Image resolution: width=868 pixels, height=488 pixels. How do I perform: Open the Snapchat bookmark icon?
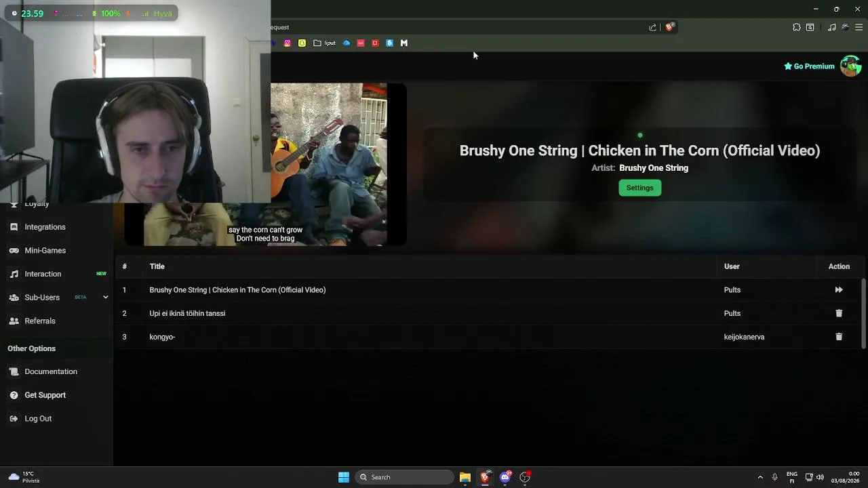click(302, 43)
